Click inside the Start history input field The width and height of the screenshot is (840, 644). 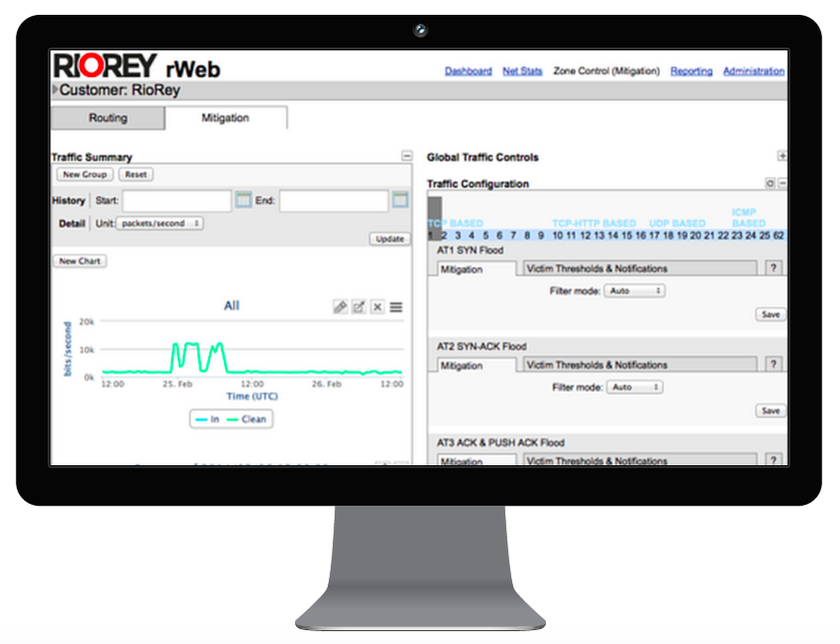pyautogui.click(x=178, y=200)
